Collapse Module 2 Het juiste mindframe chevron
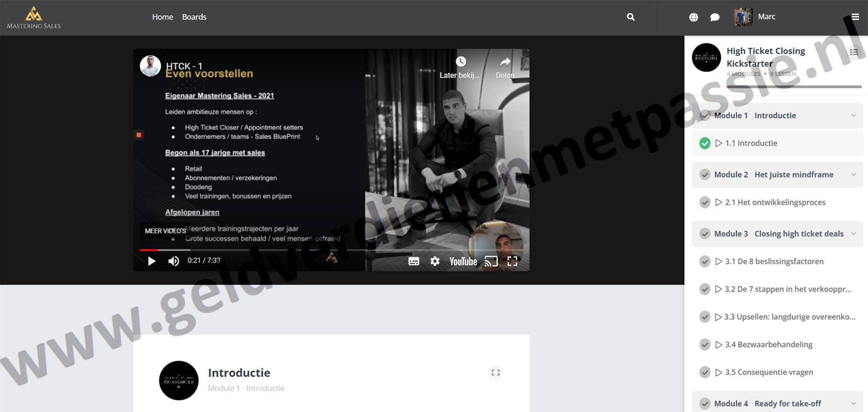 (853, 175)
